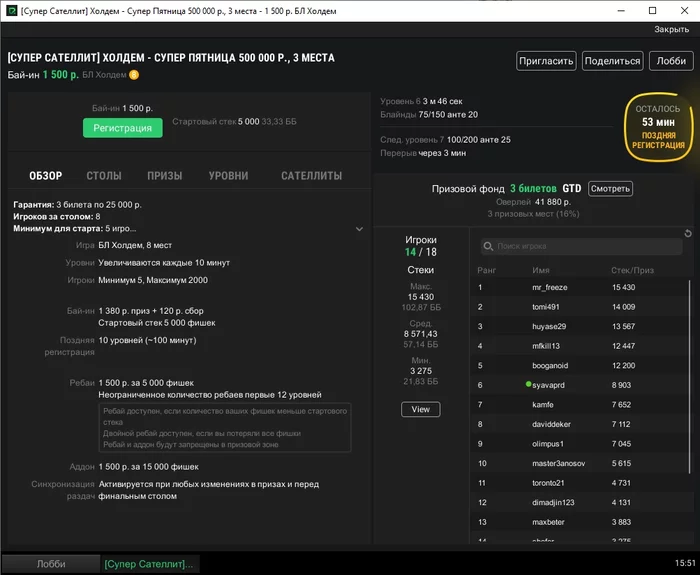The image size is (700, 575).
Task: Click the orange bounty badge beside БЛ Холдем
Action: [x=134, y=75]
